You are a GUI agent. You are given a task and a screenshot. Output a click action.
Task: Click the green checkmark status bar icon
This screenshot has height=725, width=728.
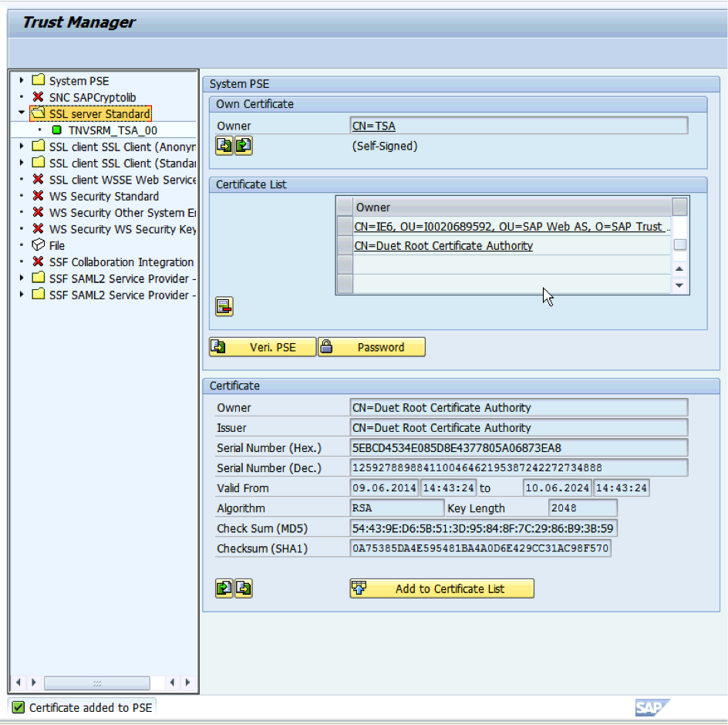[x=18, y=707]
